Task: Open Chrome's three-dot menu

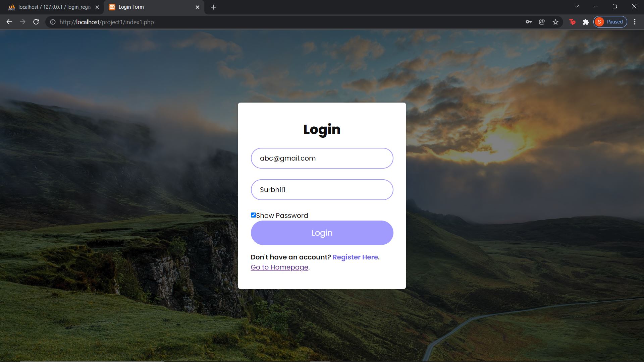Action: (635, 22)
